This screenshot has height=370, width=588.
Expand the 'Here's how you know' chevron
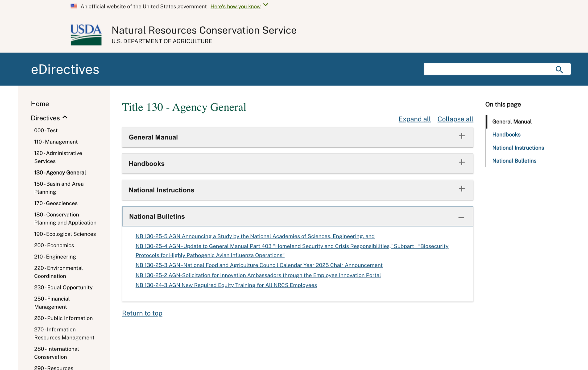coord(266,5)
